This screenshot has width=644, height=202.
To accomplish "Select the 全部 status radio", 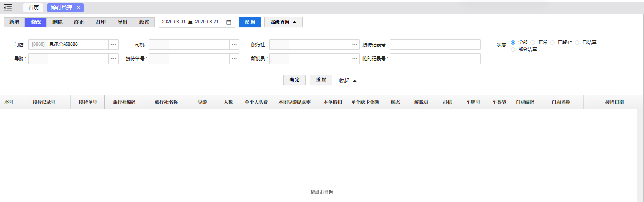I will click(513, 42).
